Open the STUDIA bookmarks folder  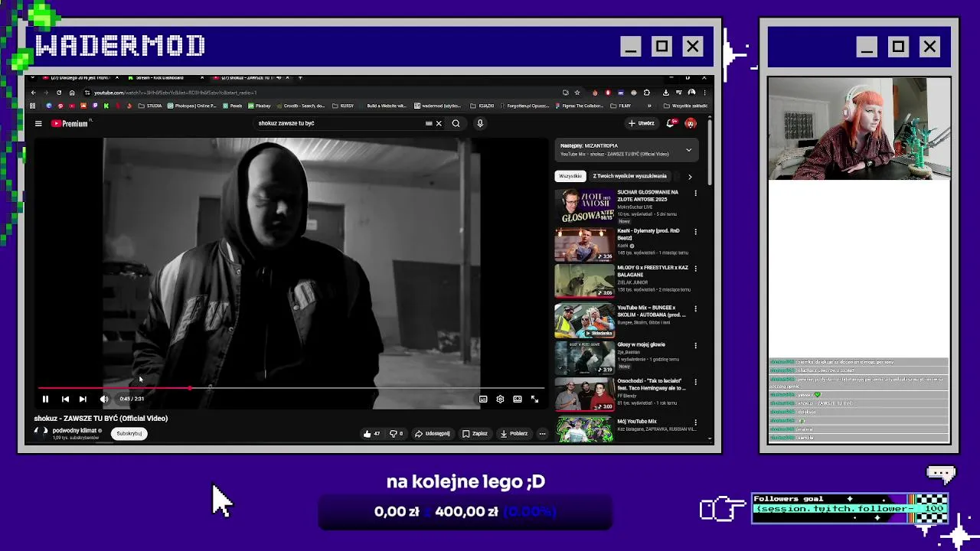(x=150, y=106)
